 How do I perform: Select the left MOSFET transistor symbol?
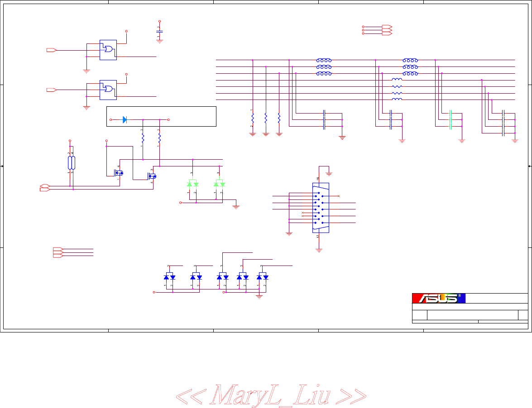pos(119,173)
